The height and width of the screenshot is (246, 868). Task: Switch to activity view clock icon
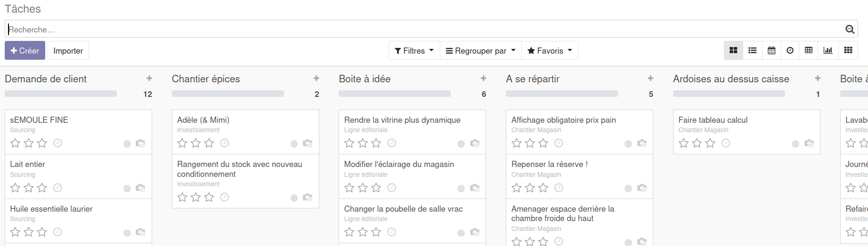(790, 50)
